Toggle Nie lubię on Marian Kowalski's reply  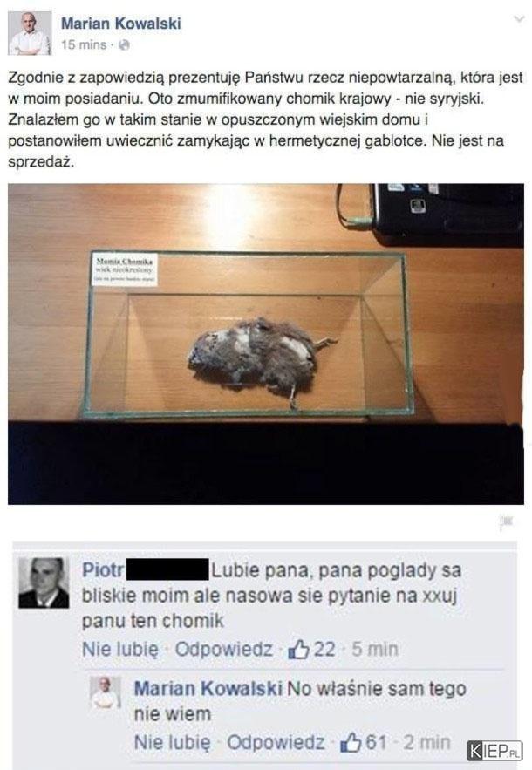[173, 742]
